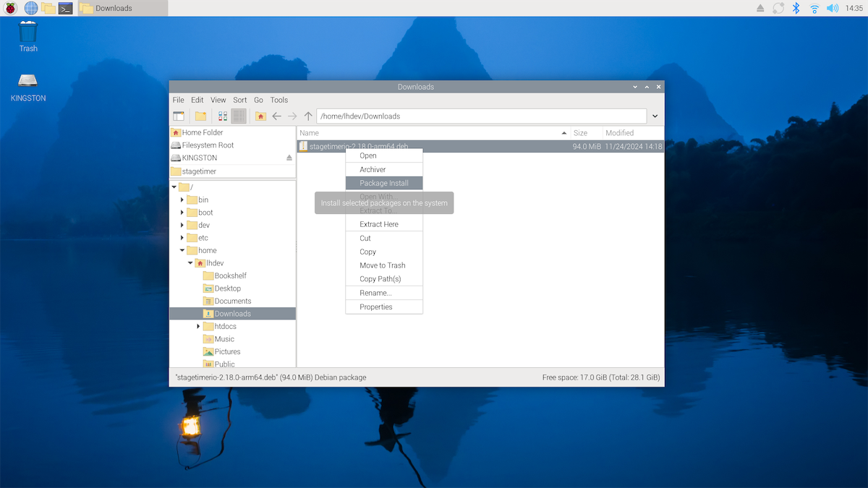Screen dimensions: 868x488
Task: Eject the KINGSTON drive
Action: point(289,158)
